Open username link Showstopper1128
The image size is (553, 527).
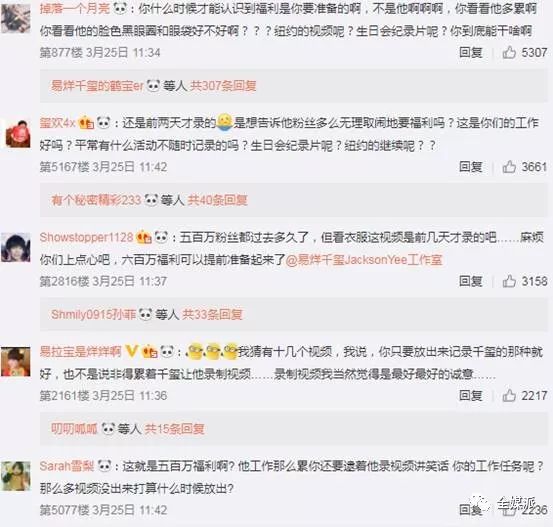86,237
